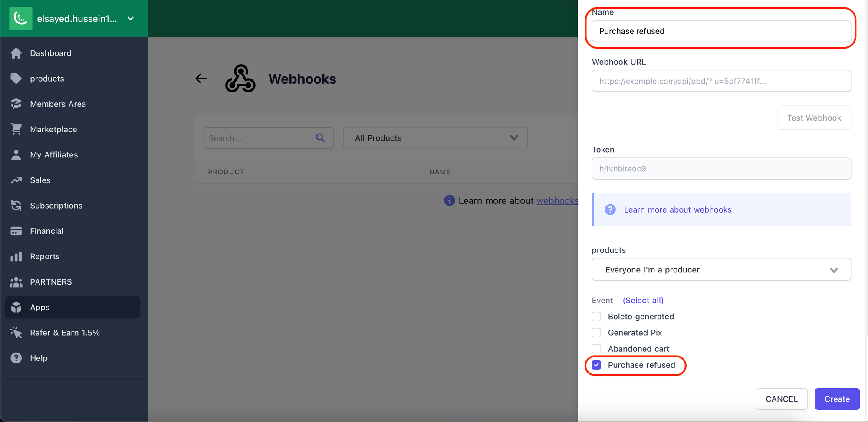Click the search magnifier icon
Viewport: 868px width, 422px height.
tap(320, 138)
